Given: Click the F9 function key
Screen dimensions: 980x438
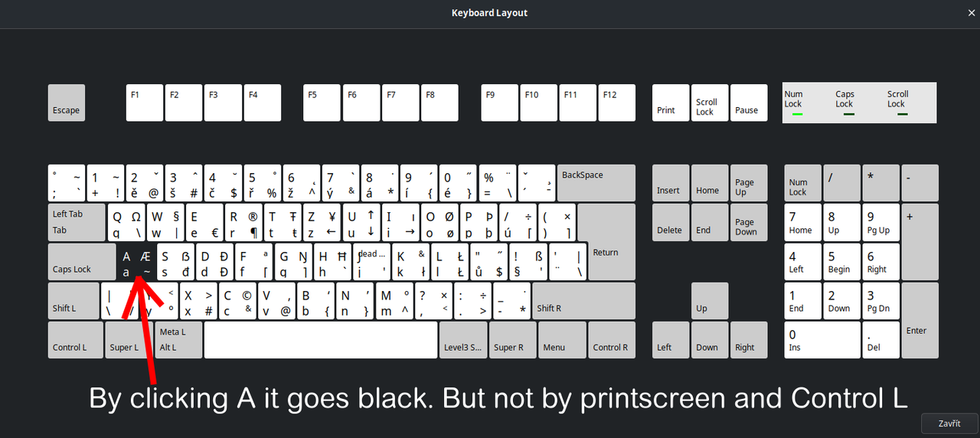Looking at the screenshot, I should [x=499, y=103].
